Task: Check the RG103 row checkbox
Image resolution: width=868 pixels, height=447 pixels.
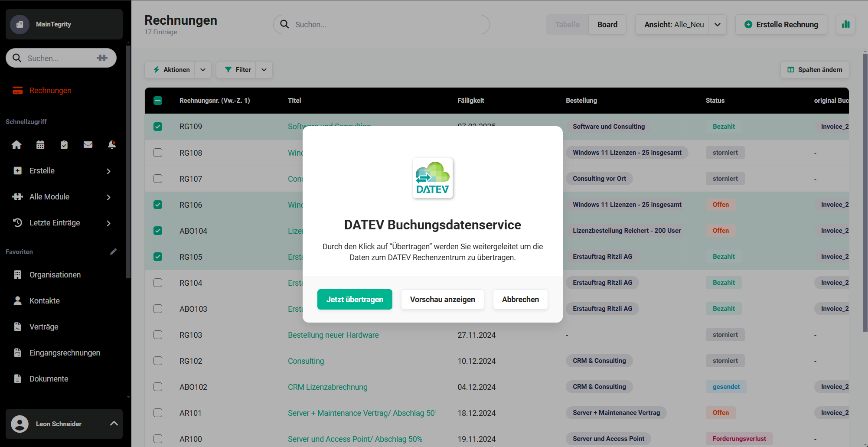Action: pyautogui.click(x=158, y=335)
